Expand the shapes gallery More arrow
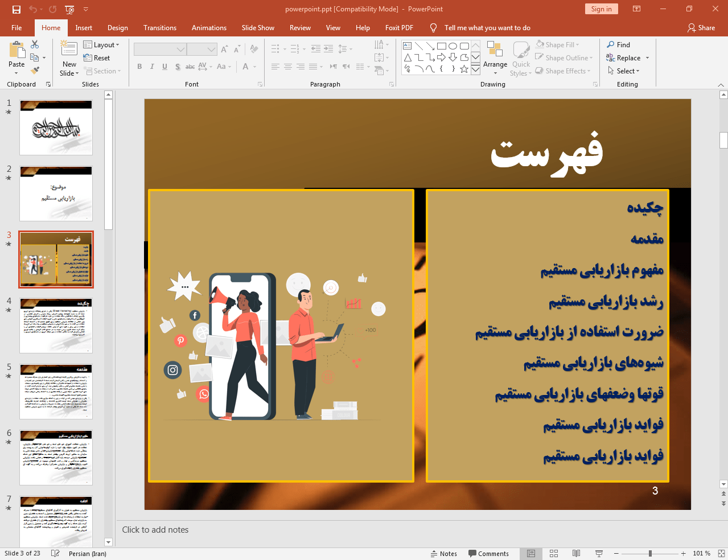This screenshot has height=560, width=728. point(475,69)
